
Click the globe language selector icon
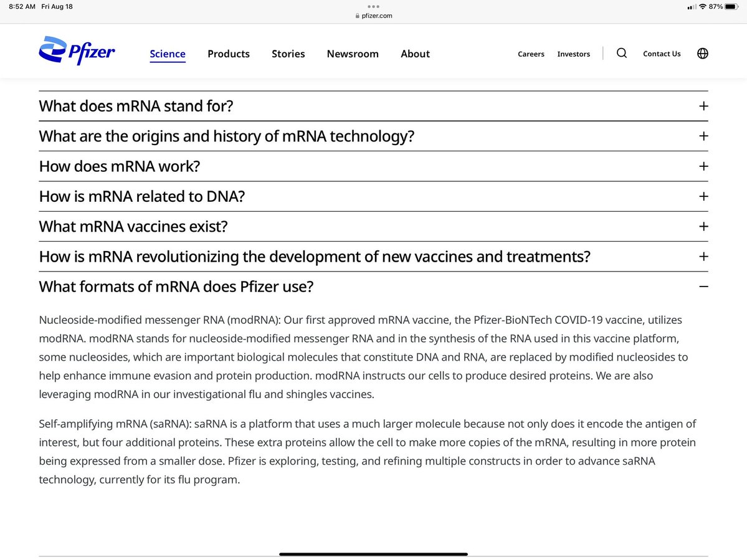[x=702, y=54]
